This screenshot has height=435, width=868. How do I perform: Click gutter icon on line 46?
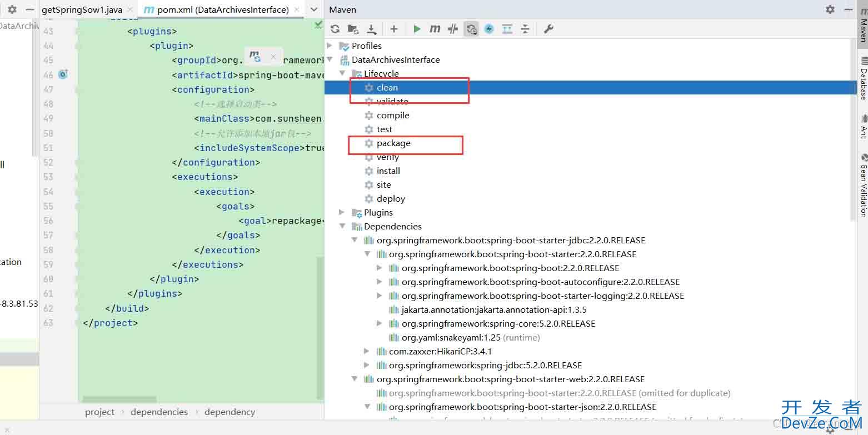(x=63, y=74)
